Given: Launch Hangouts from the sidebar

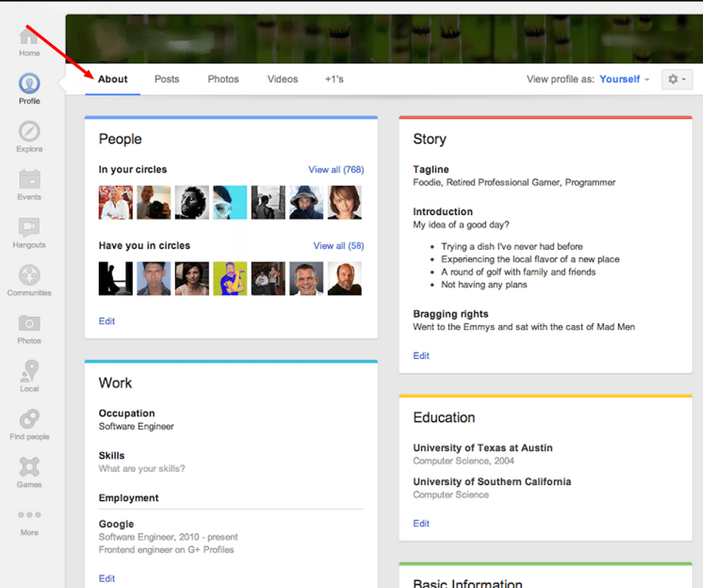Looking at the screenshot, I should [29, 227].
